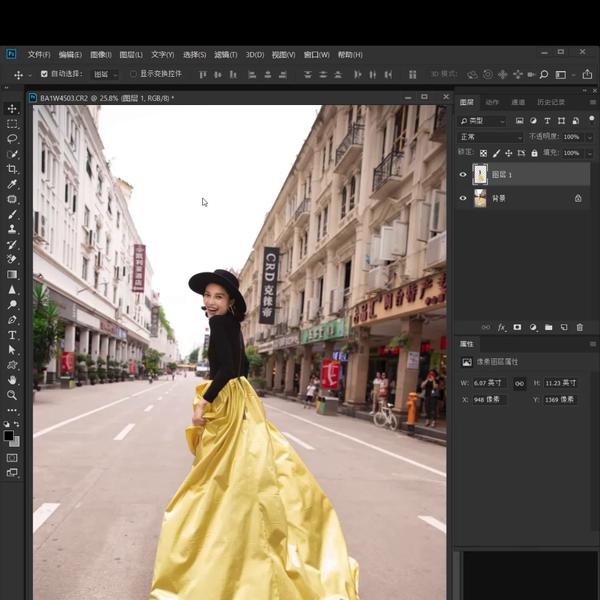The height and width of the screenshot is (600, 600).
Task: Select the Brush tool
Action: click(12, 214)
